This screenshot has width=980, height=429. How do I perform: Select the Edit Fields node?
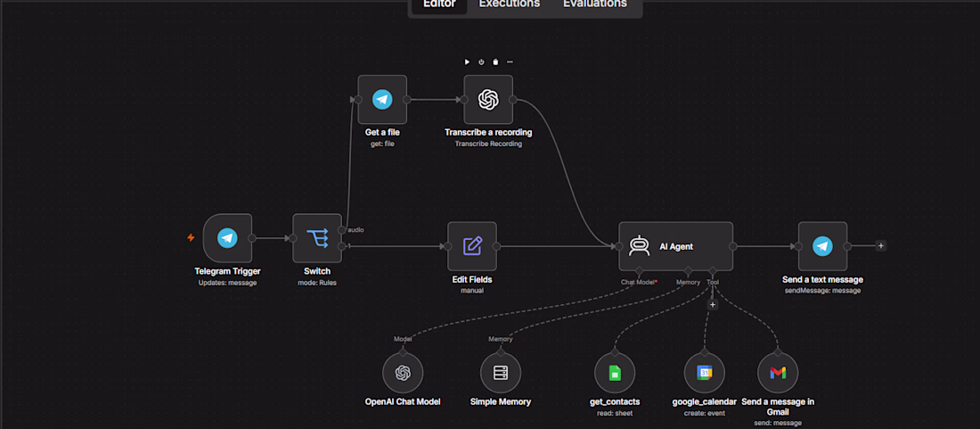point(472,246)
